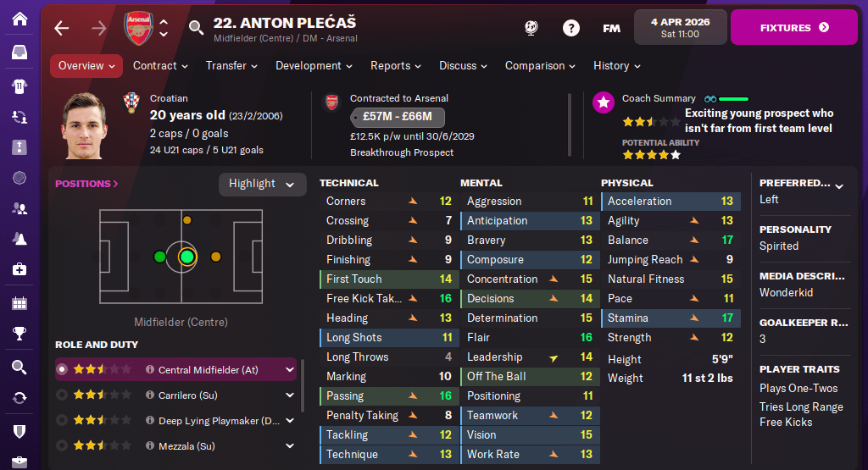The width and height of the screenshot is (868, 470).
Task: Open Medical Centre first-aid icon in sidebar
Action: (19, 269)
